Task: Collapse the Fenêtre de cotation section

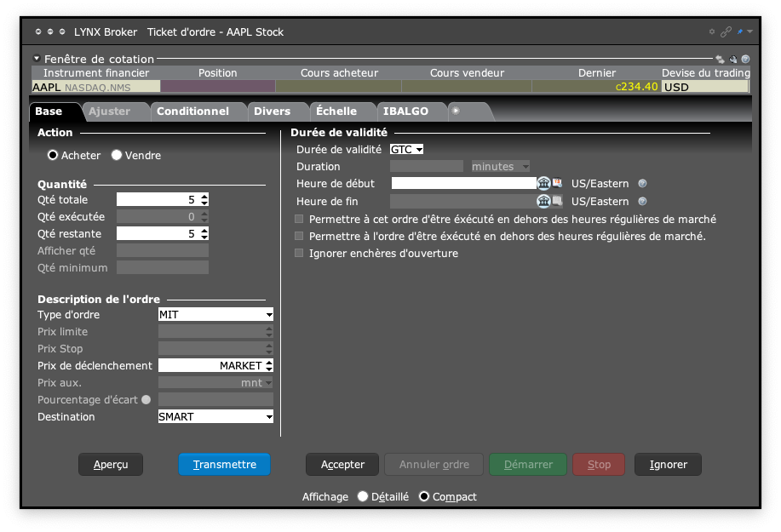Action: (x=37, y=58)
